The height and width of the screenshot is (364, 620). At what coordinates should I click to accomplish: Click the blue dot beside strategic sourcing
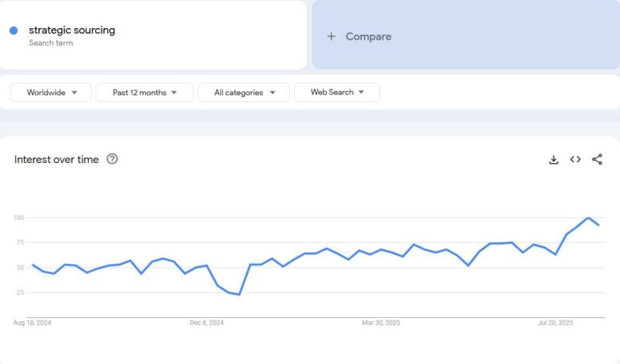point(14,31)
